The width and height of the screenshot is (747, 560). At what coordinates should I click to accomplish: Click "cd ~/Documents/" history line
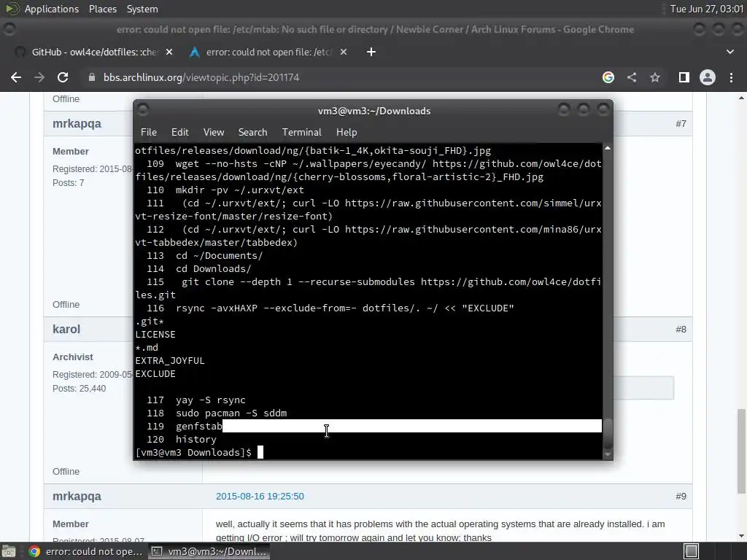pos(219,256)
